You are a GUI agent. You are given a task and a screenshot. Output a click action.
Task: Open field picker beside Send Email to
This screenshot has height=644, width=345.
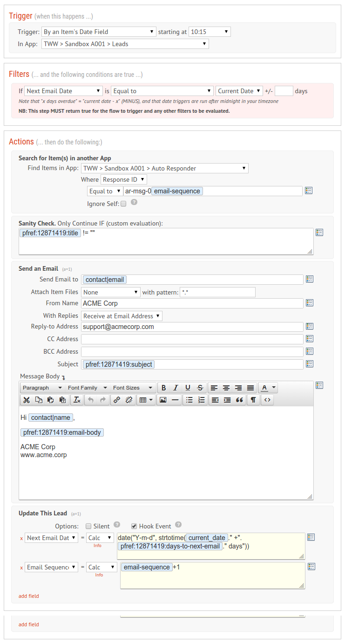(x=310, y=279)
